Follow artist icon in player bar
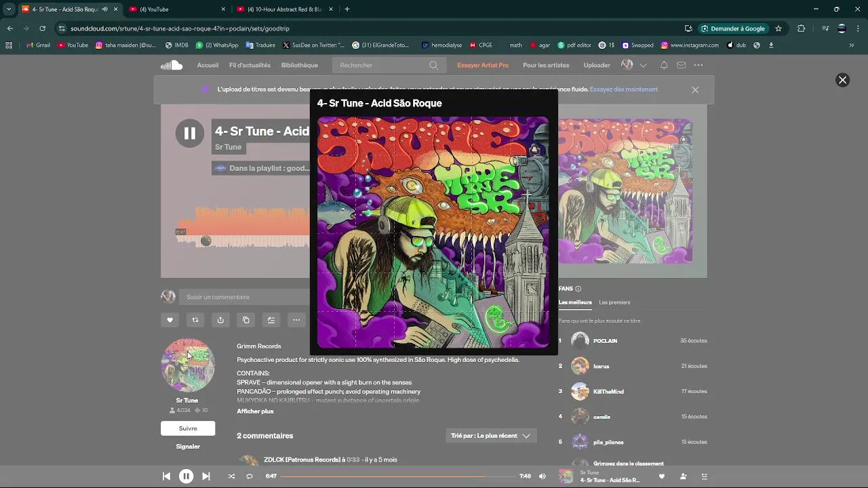 [x=683, y=476]
